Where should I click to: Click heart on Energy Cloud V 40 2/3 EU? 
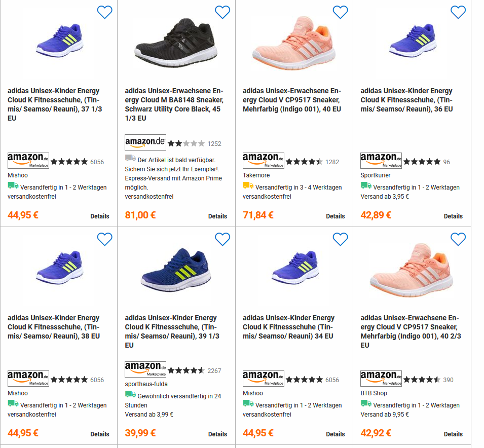tap(458, 239)
